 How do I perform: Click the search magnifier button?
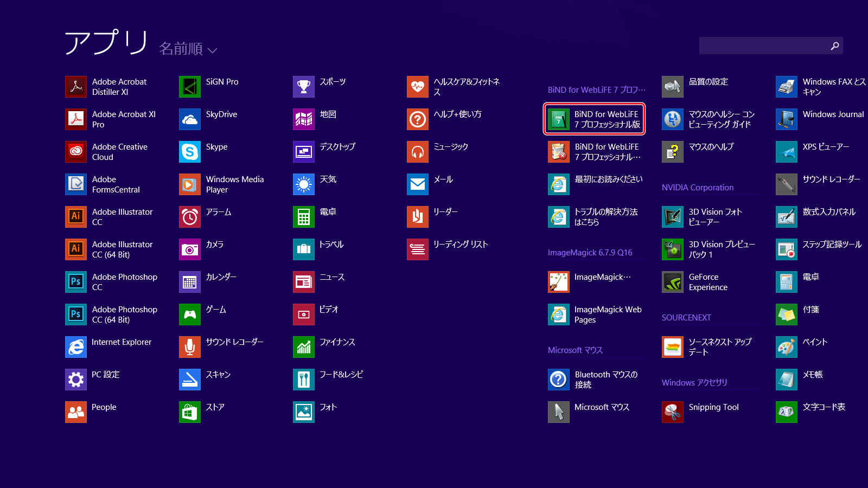835,46
